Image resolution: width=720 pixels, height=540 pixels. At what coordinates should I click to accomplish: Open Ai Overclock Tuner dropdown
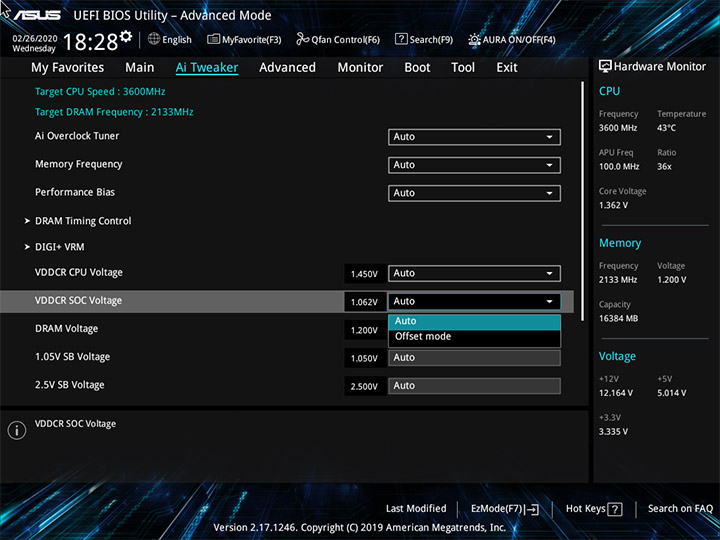(x=474, y=137)
